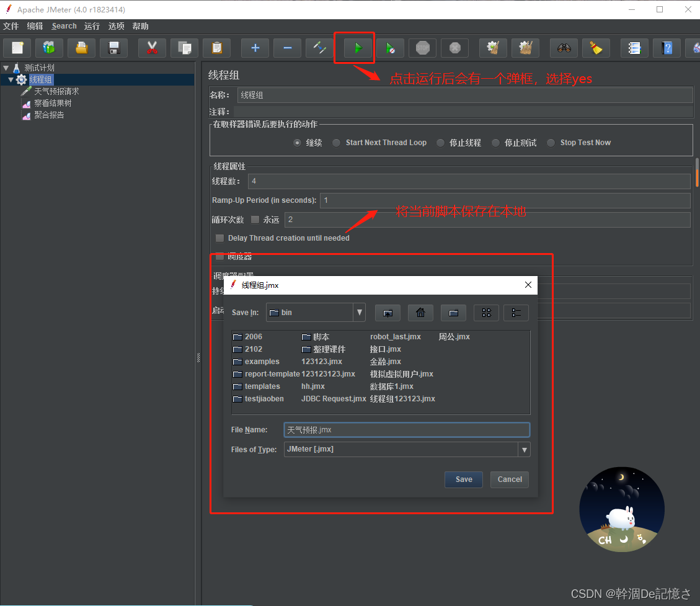
Task: Select the 停止测试 radio button
Action: click(495, 143)
